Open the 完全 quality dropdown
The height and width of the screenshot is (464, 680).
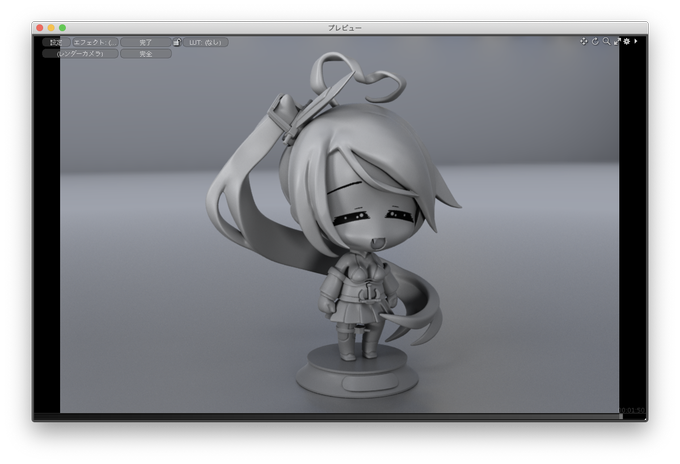(x=146, y=54)
